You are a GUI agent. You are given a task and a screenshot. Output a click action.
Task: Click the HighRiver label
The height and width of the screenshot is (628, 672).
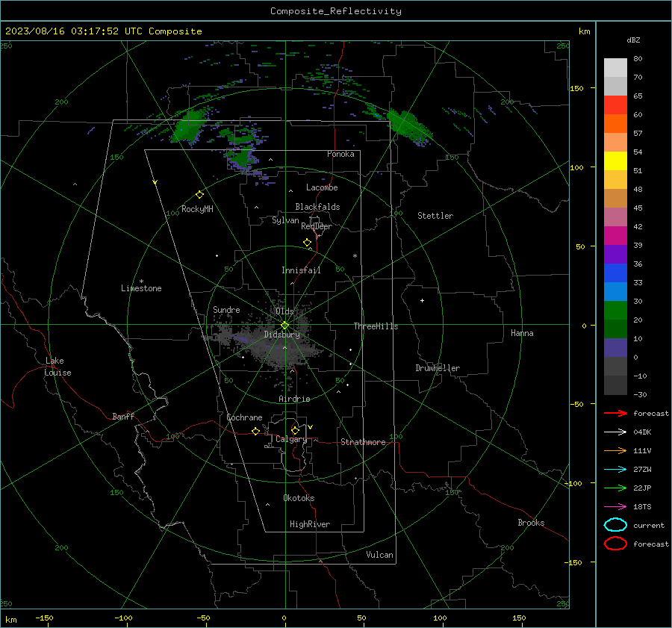(x=310, y=524)
